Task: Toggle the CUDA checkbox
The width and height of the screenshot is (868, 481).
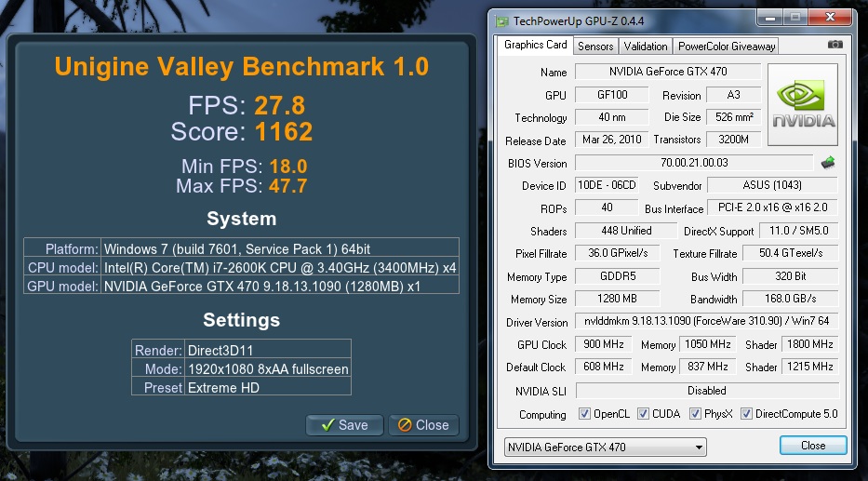Action: [x=644, y=414]
